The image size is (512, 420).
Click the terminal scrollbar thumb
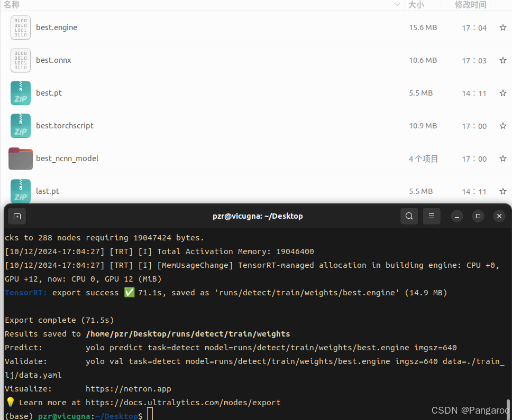click(508, 408)
